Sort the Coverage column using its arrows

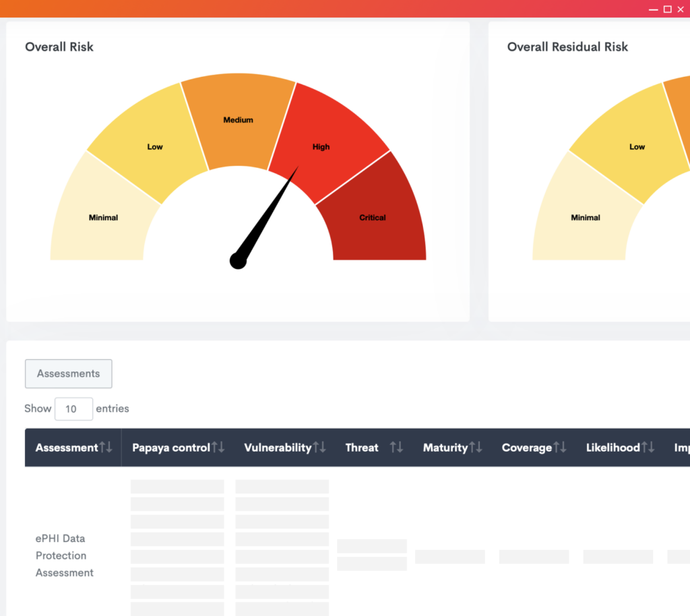tap(559, 447)
